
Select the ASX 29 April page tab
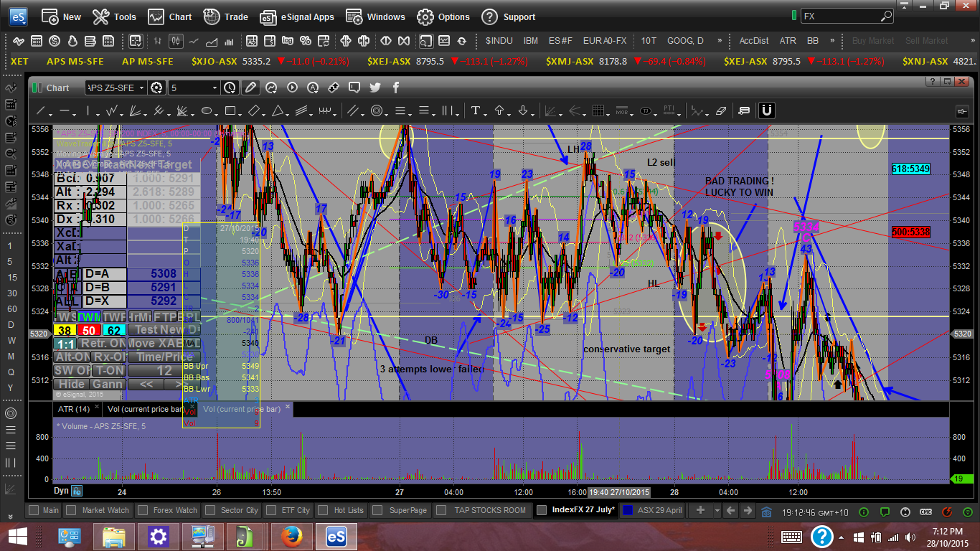[652, 510]
